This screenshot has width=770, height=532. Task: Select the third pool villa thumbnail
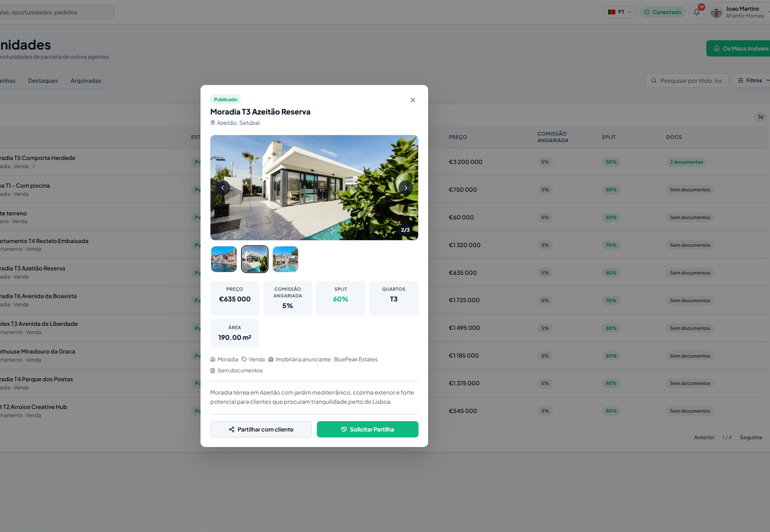(x=285, y=259)
